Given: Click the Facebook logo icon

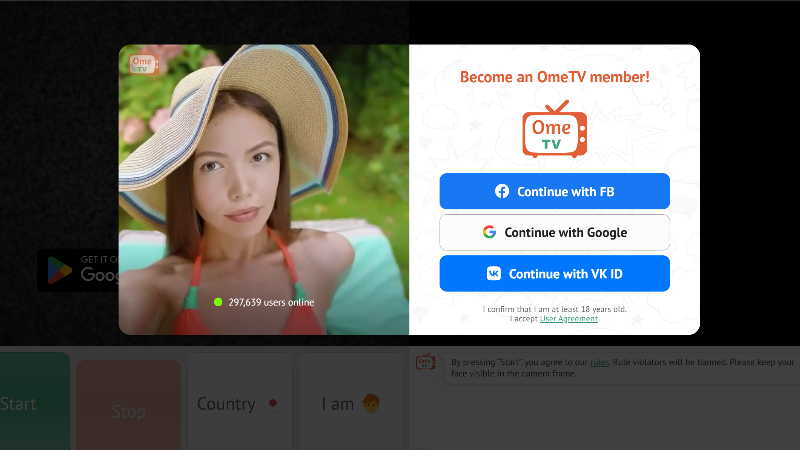Looking at the screenshot, I should 502,191.
